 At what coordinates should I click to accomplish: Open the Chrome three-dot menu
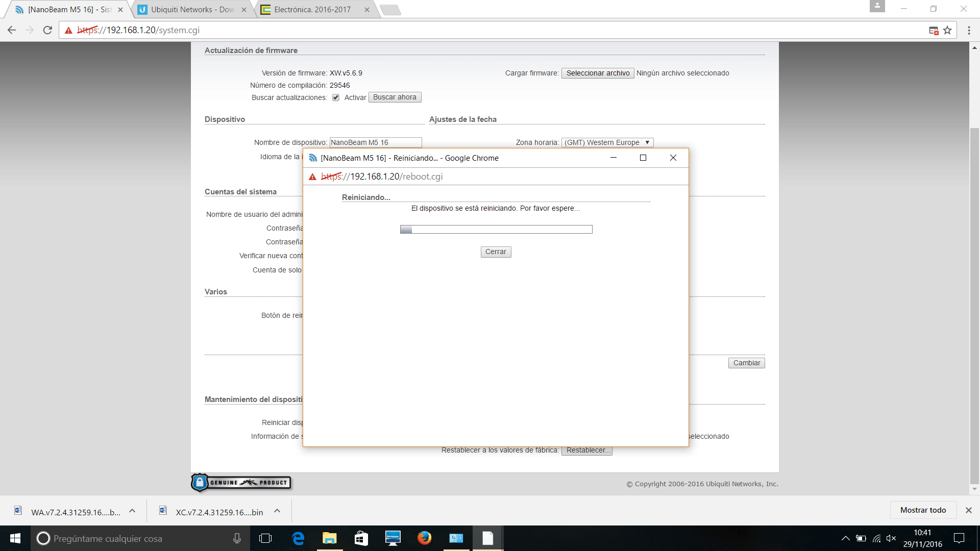tap(969, 30)
